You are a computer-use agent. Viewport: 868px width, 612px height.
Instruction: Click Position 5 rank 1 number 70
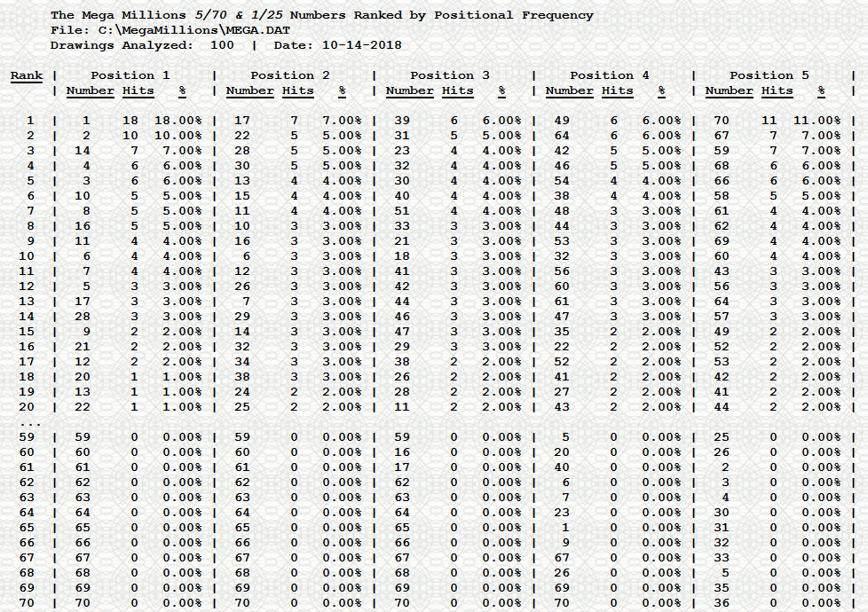(x=722, y=121)
